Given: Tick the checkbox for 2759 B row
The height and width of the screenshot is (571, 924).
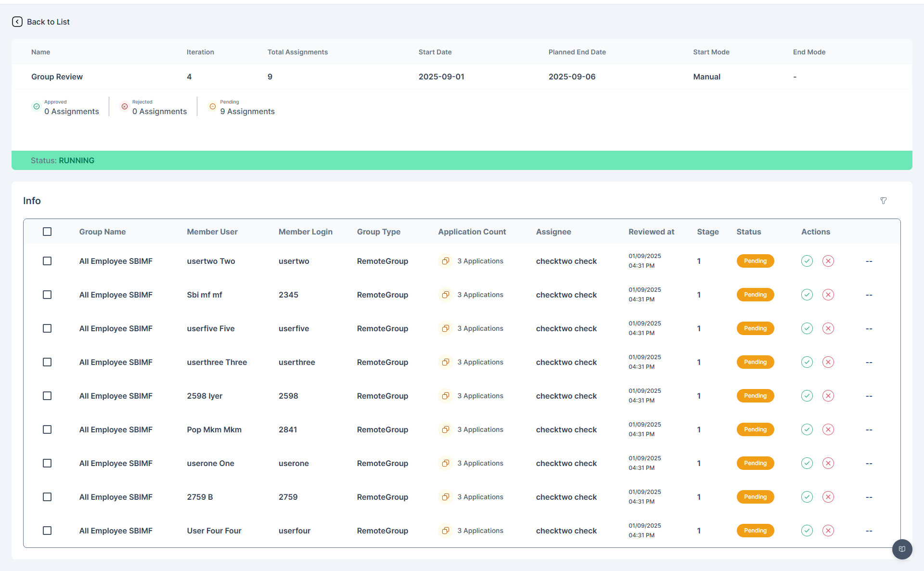Looking at the screenshot, I should click(47, 497).
